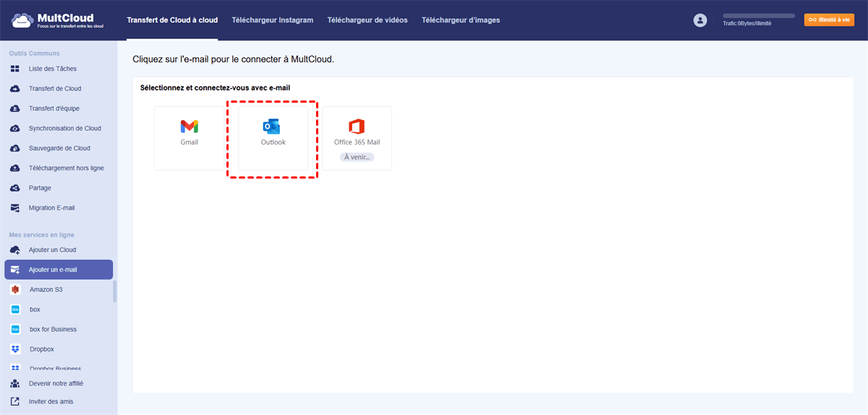Open Sauvegarde de Cloud label
The height and width of the screenshot is (415, 868).
point(59,148)
